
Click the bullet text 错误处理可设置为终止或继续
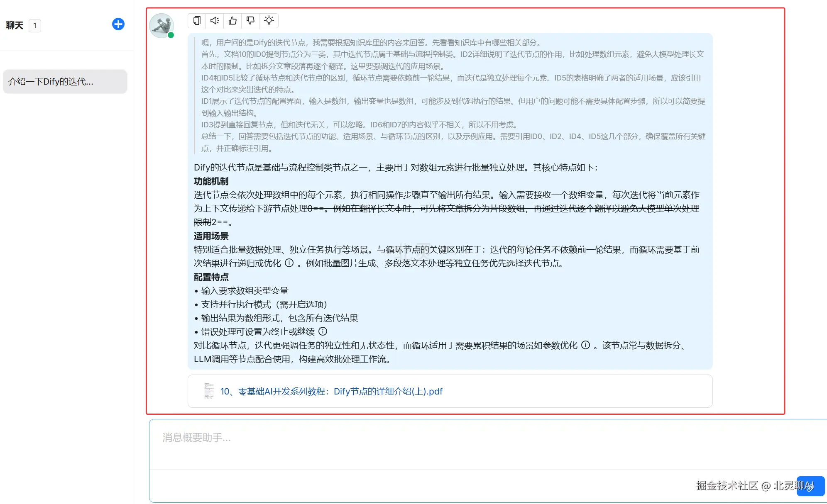tap(258, 332)
